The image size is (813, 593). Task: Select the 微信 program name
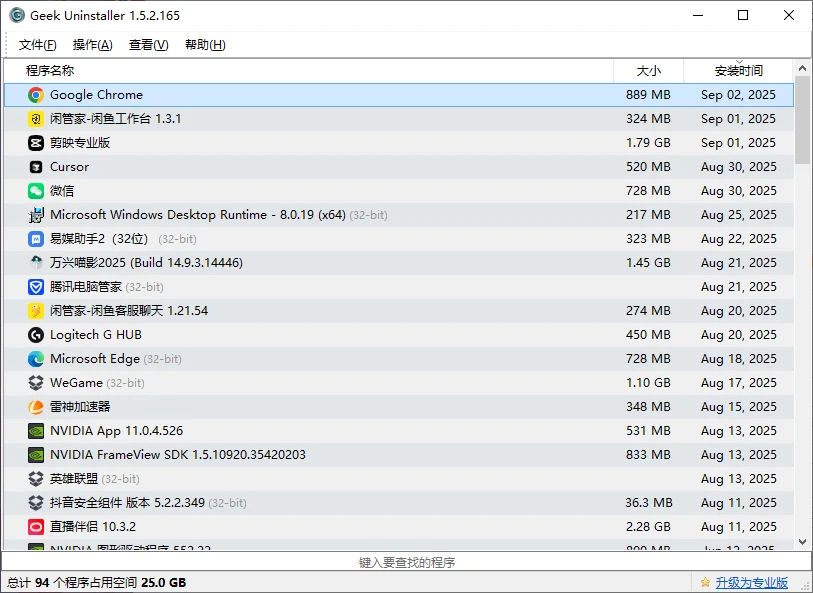point(62,191)
